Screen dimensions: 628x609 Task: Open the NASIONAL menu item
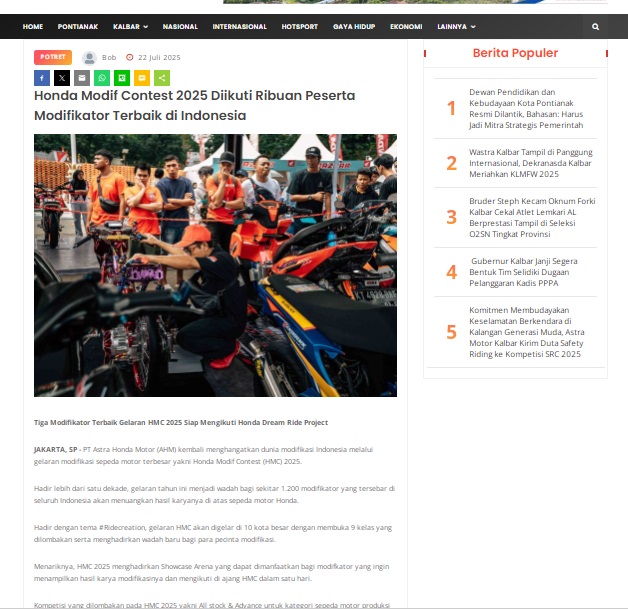[x=180, y=27]
